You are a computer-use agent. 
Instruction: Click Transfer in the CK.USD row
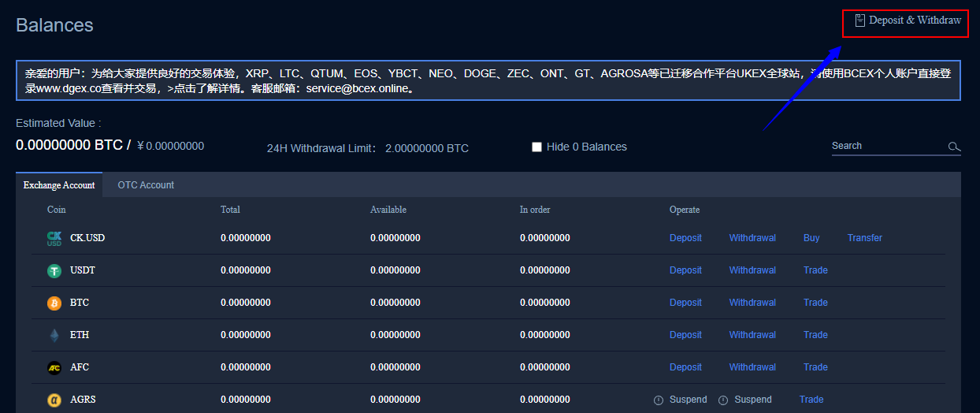click(865, 238)
